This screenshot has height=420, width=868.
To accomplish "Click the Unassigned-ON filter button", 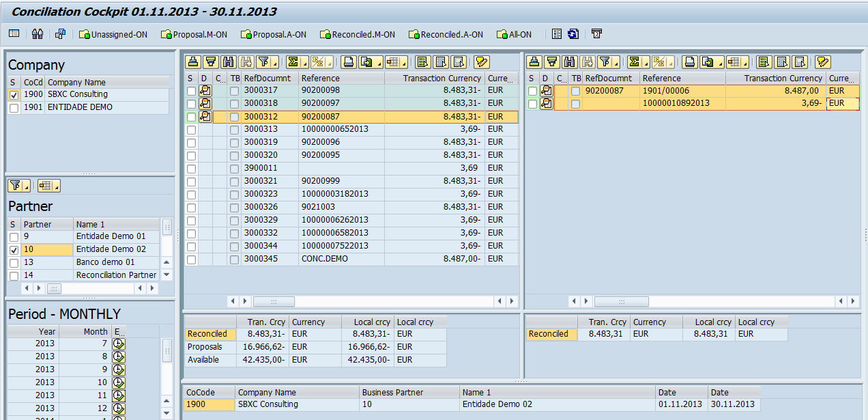I will pos(113,34).
